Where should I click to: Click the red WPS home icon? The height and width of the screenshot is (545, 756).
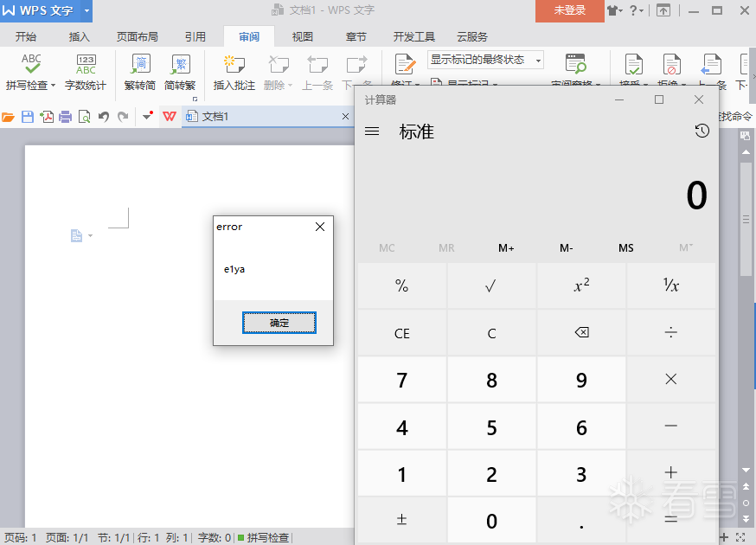coord(170,117)
